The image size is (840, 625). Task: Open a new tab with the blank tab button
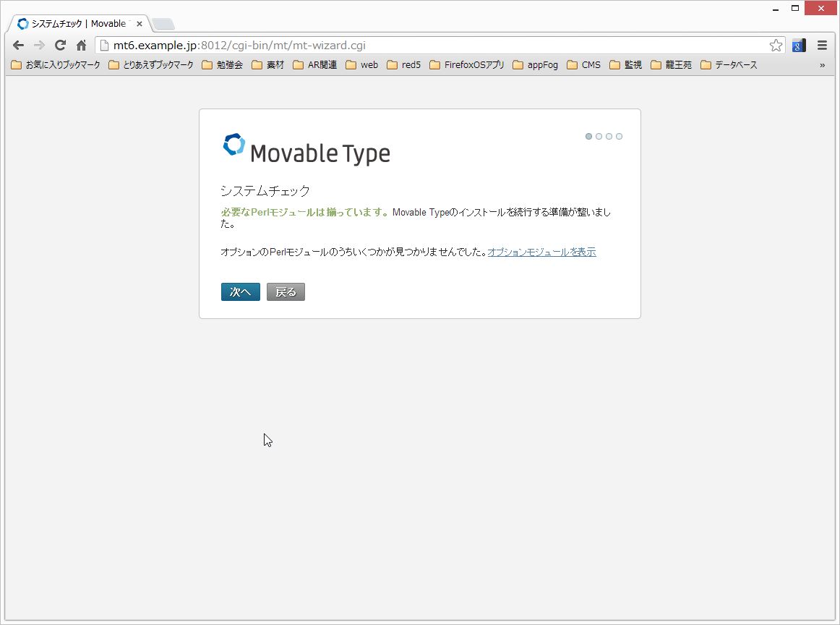pyautogui.click(x=163, y=24)
